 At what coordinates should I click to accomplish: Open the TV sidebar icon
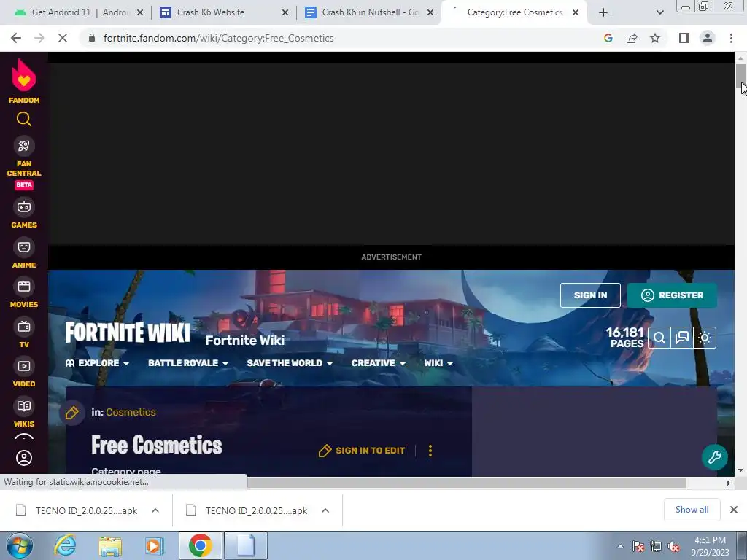point(24,327)
